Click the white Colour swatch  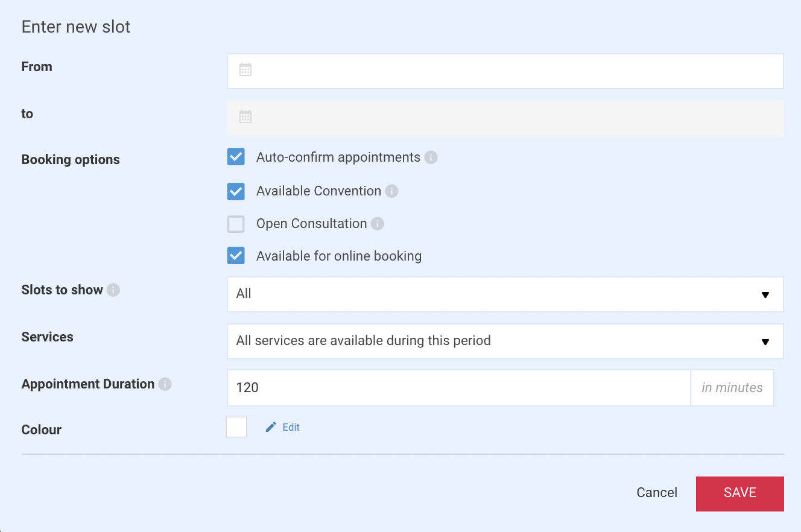pyautogui.click(x=236, y=427)
